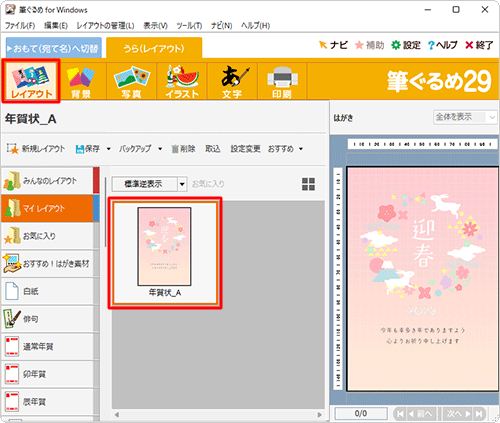
Task: Click the 保存 save button
Action: (x=88, y=149)
